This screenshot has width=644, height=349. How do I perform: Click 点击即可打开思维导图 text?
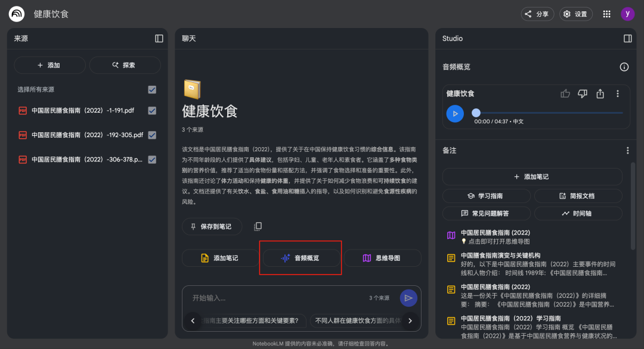(x=499, y=242)
